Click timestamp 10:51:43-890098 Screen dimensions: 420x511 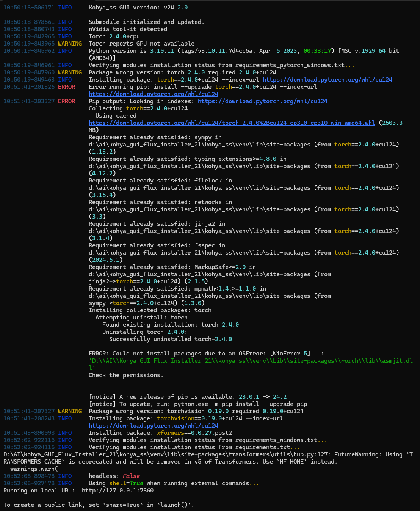(x=29, y=433)
